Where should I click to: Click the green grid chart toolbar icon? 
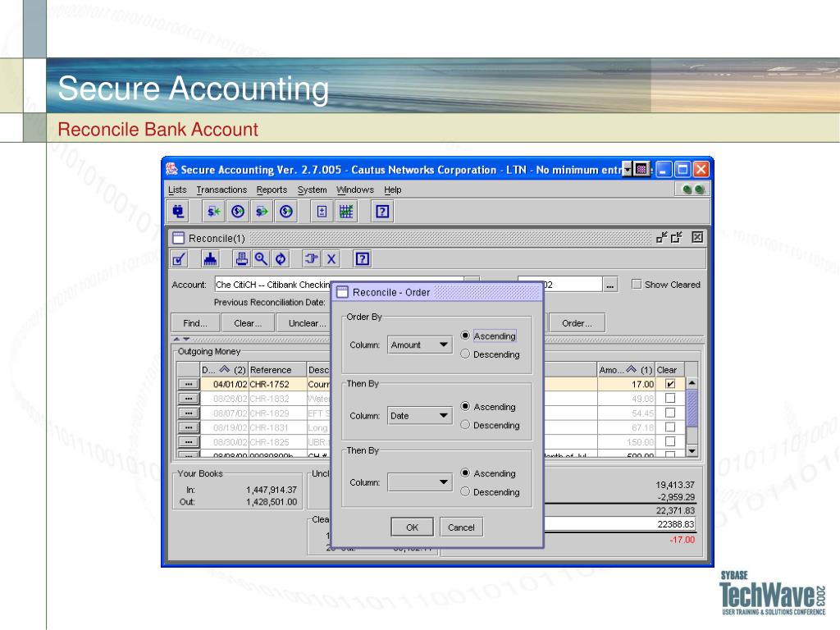point(346,212)
